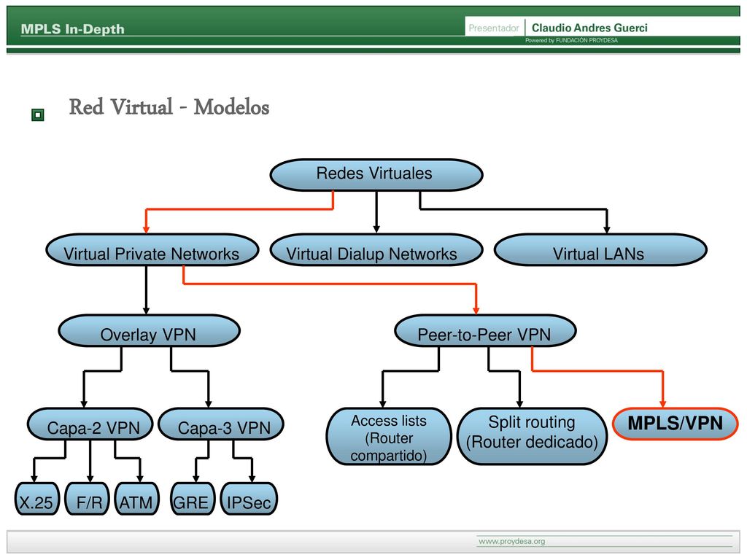
Task: Click the Virtual LANs node
Action: (x=600, y=250)
